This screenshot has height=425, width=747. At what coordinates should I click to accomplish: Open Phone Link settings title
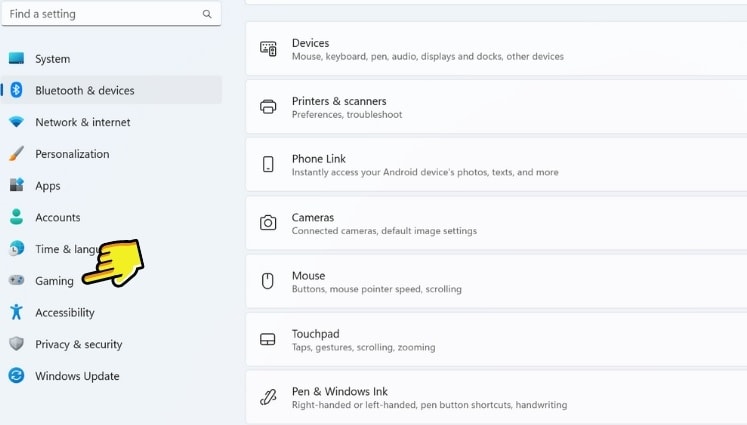click(319, 159)
